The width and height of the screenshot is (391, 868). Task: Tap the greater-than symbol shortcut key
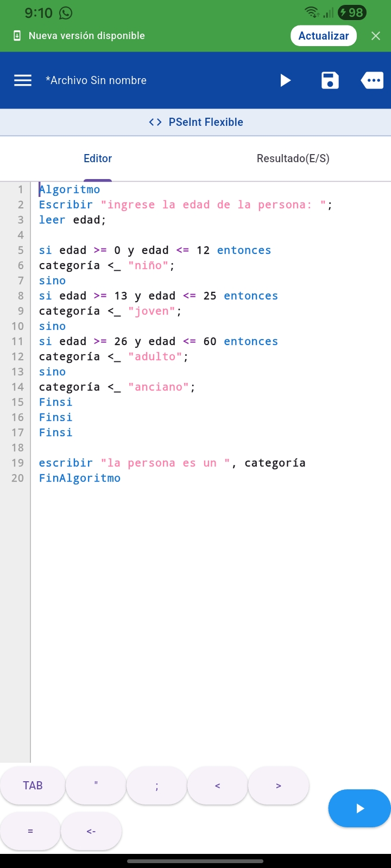click(279, 786)
